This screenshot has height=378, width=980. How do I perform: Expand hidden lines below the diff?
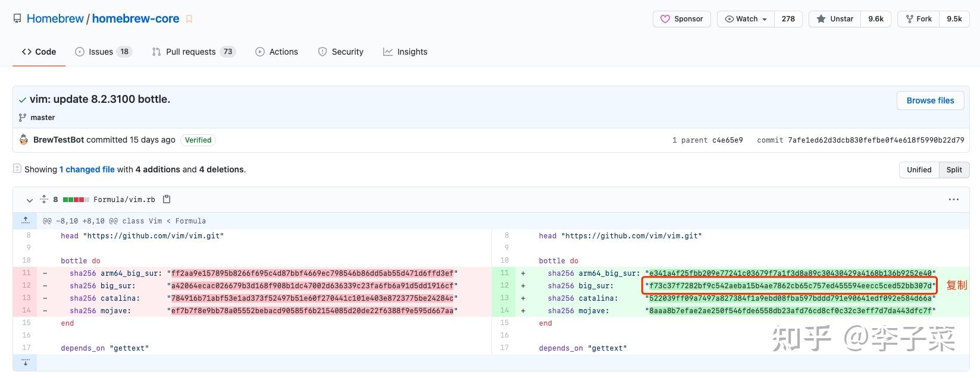click(25, 361)
